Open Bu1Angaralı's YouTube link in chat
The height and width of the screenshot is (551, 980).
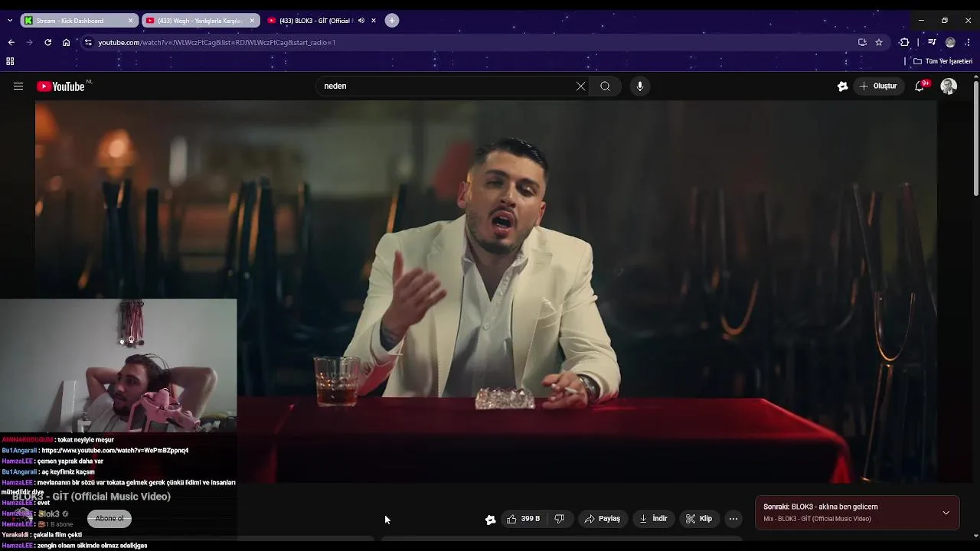click(115, 451)
